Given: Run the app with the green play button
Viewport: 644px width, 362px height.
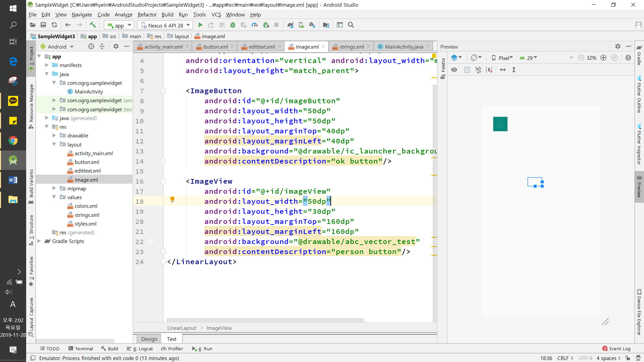Looking at the screenshot, I should click(x=200, y=25).
